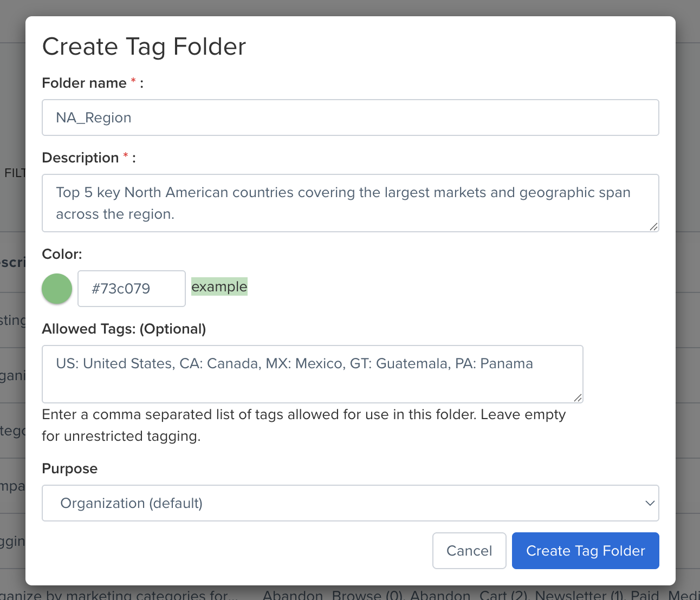Click inside the Folder name field showing NA_Region
The height and width of the screenshot is (600, 700).
350,118
